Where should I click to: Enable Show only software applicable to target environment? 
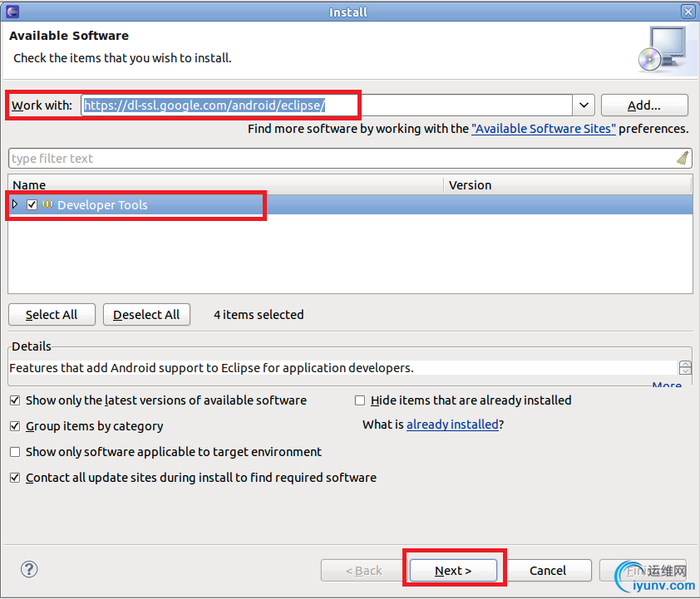(x=15, y=452)
